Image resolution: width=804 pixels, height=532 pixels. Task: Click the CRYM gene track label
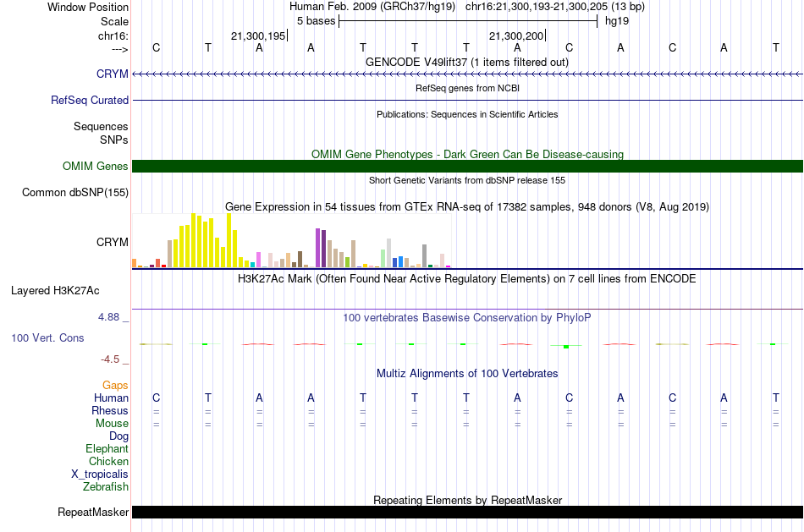coord(113,74)
